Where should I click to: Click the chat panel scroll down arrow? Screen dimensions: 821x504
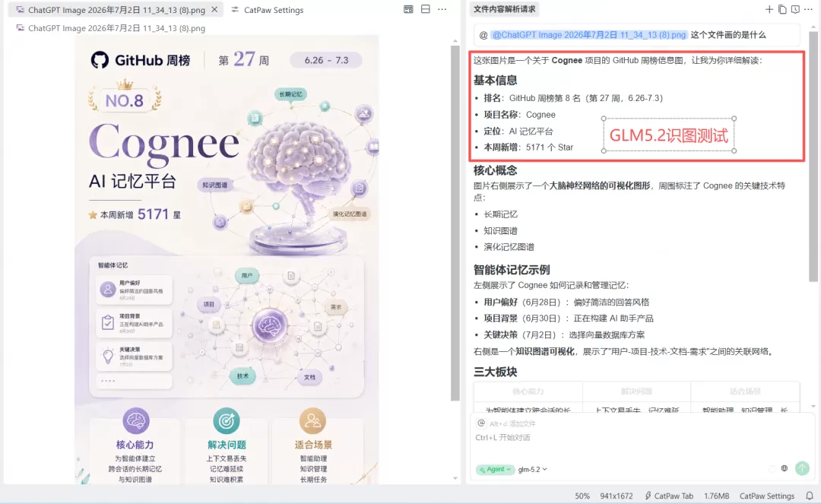(813, 406)
